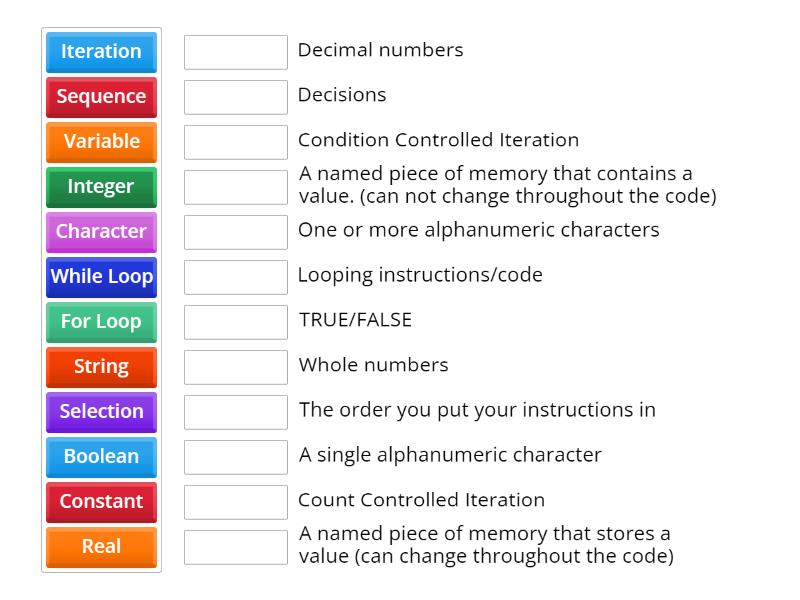The height and width of the screenshot is (600, 800).
Task: Pick the orange Variable tile
Action: (x=101, y=141)
